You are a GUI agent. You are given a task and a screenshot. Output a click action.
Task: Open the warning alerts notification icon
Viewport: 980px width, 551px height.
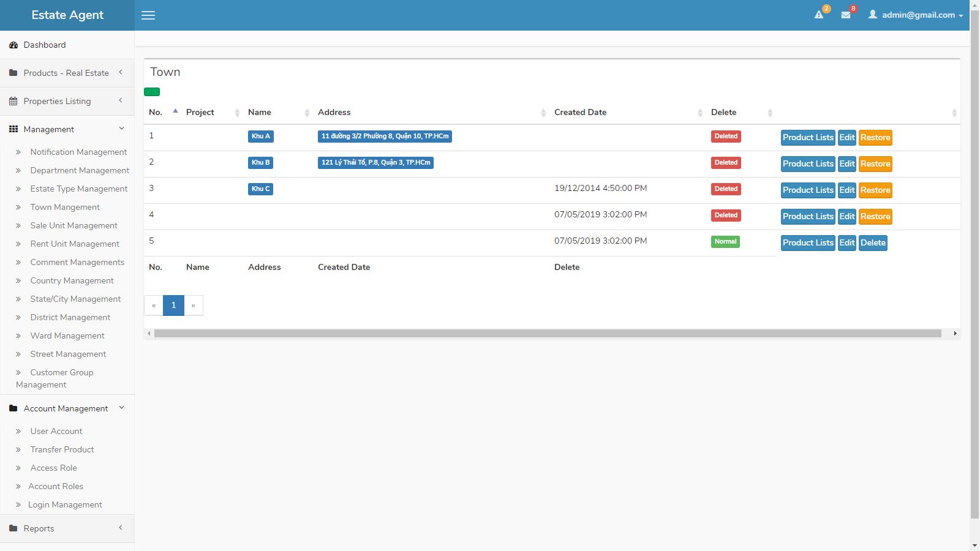[819, 15]
